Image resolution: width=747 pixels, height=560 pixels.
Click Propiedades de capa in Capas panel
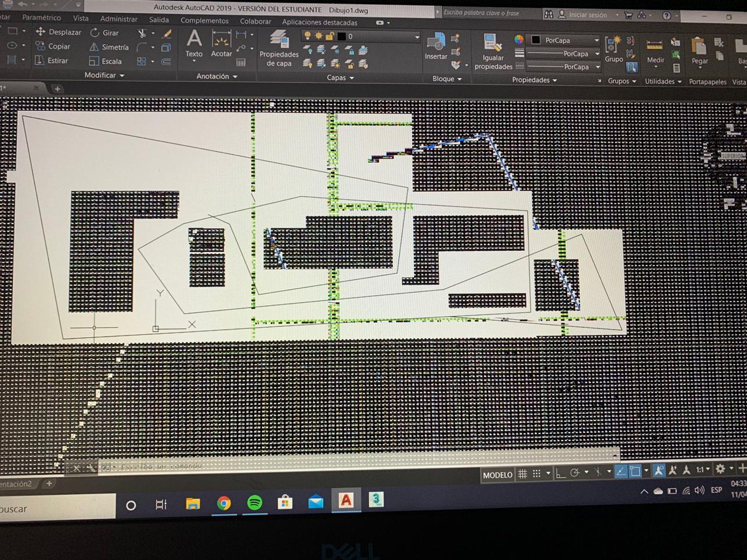pos(279,50)
